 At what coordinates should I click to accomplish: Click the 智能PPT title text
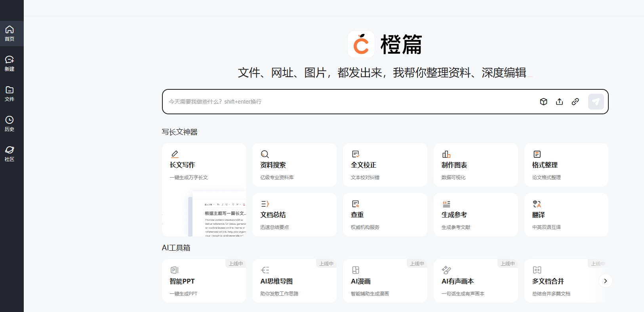(182, 281)
